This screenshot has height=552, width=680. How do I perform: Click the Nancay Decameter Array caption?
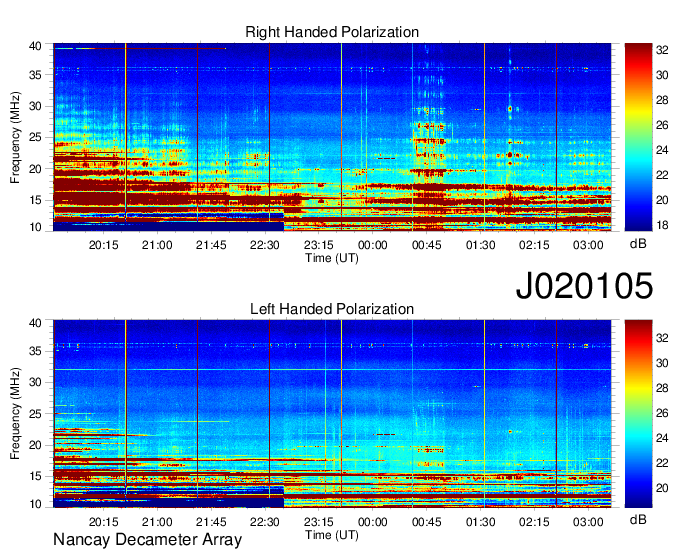tap(147, 540)
